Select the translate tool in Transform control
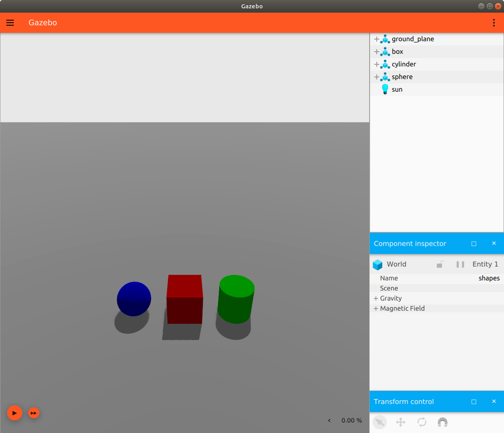This screenshot has height=433, width=504. tap(401, 422)
